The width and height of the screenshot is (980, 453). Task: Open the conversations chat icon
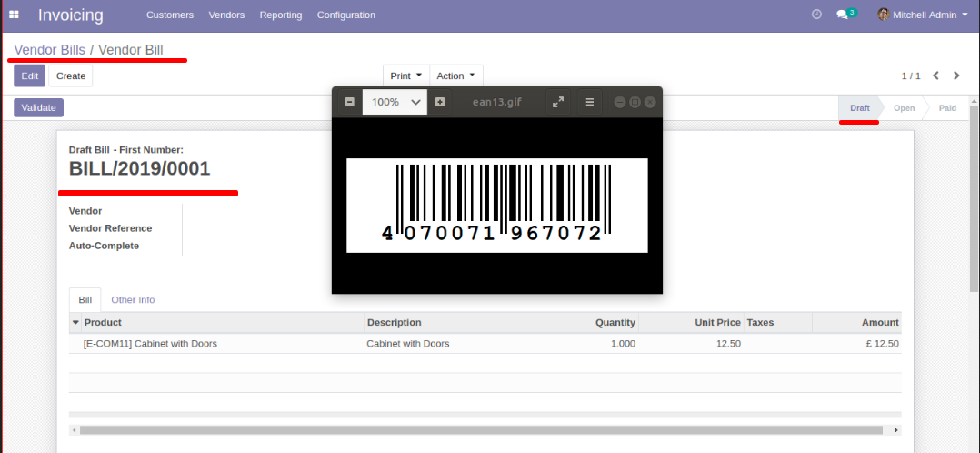[842, 15]
